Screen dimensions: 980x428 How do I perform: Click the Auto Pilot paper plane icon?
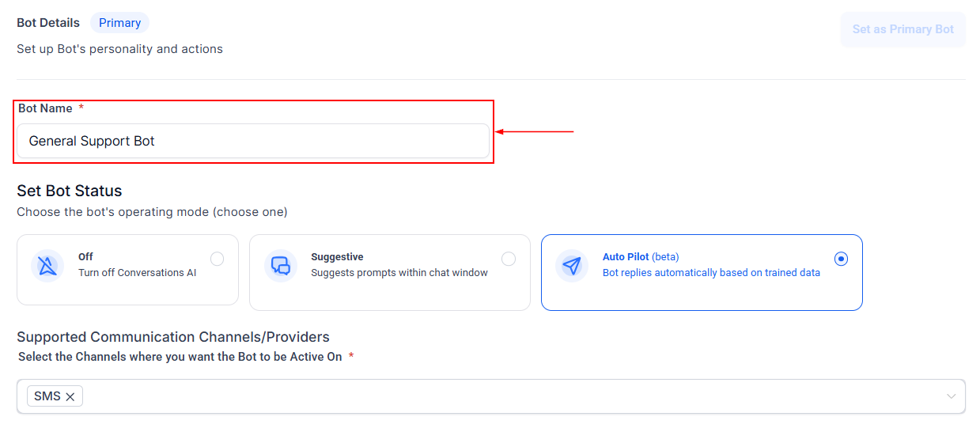tap(572, 266)
